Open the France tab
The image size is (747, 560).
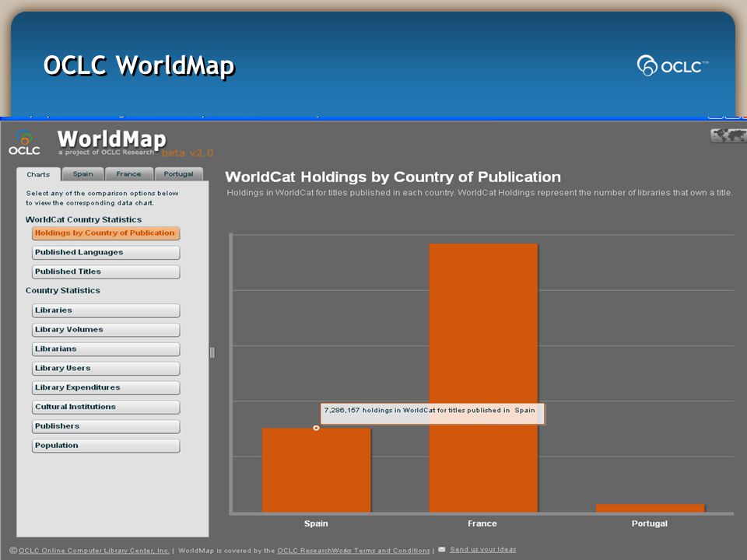click(x=128, y=173)
